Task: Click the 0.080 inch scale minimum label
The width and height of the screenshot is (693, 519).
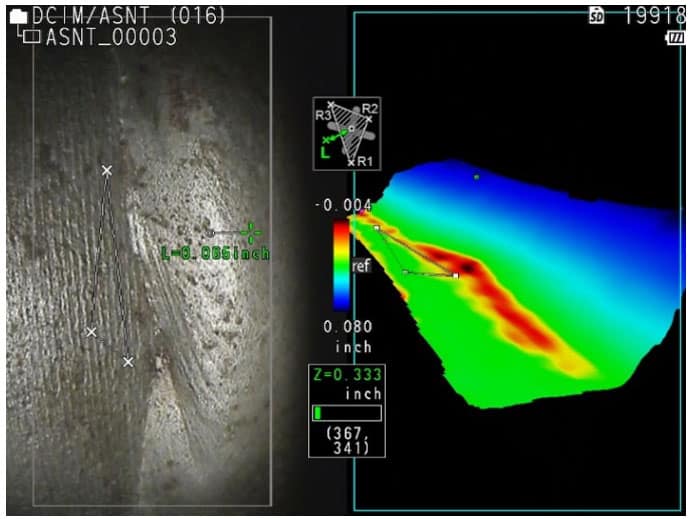Action: pyautogui.click(x=348, y=336)
